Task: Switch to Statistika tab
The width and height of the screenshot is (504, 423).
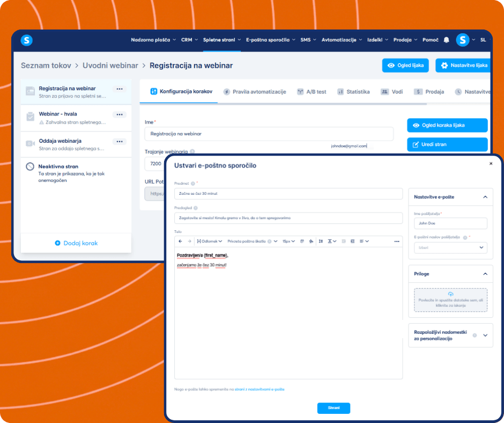Action: click(353, 92)
